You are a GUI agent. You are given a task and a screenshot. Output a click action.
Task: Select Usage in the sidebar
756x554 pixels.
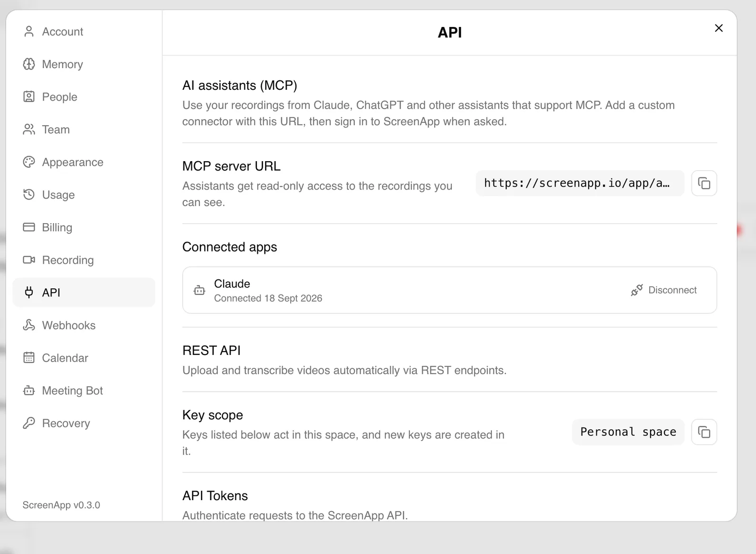coord(84,195)
